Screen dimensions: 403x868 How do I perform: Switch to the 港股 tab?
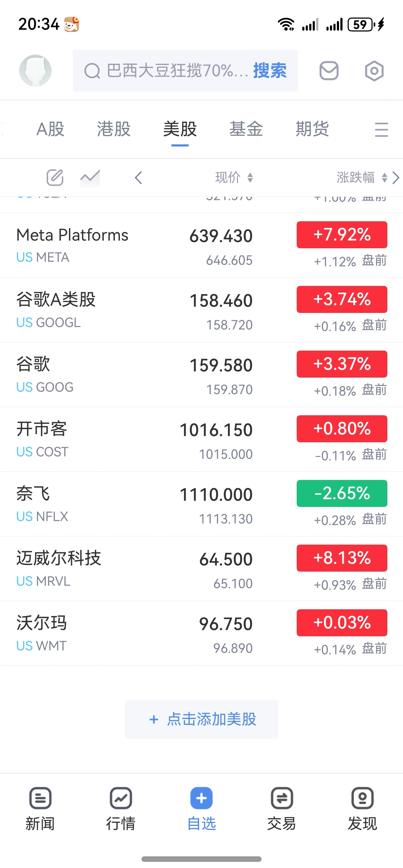(x=114, y=129)
